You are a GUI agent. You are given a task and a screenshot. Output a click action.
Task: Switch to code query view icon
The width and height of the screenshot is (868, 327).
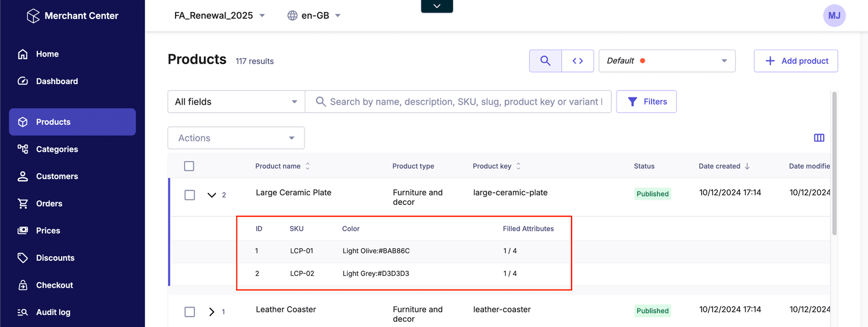(577, 61)
